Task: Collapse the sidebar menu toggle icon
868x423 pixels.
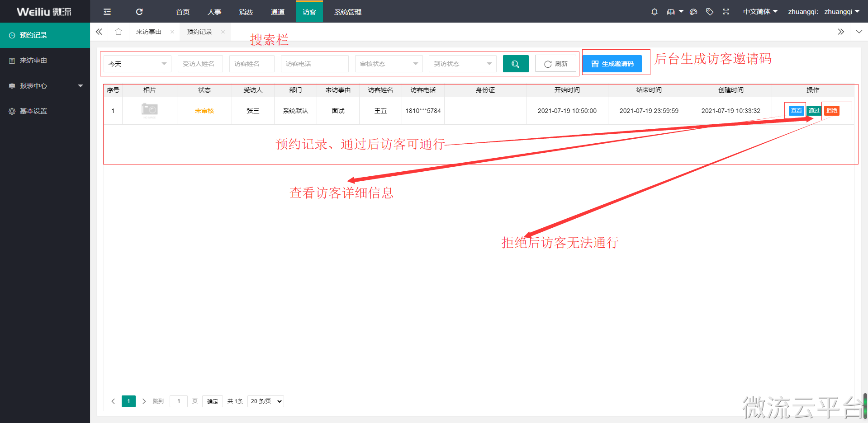Action: click(107, 12)
